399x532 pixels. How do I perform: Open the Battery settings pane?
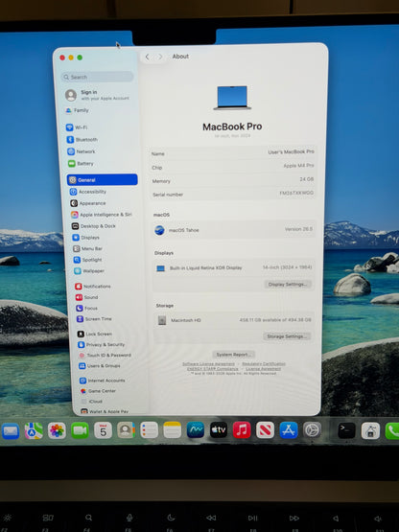[81, 164]
